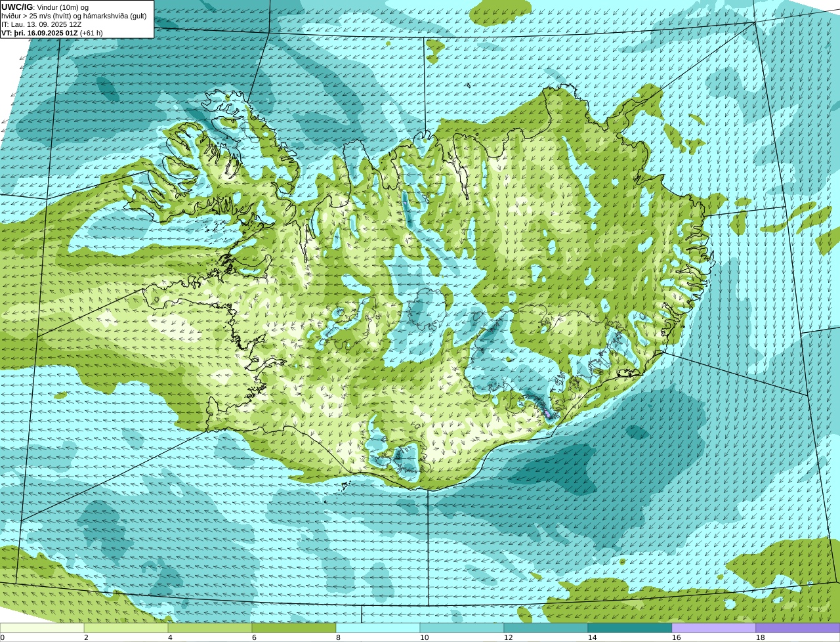The image size is (840, 642).
Task: Pick the 4–6 m/s green legend swatch
Action: pyautogui.click(x=210, y=628)
